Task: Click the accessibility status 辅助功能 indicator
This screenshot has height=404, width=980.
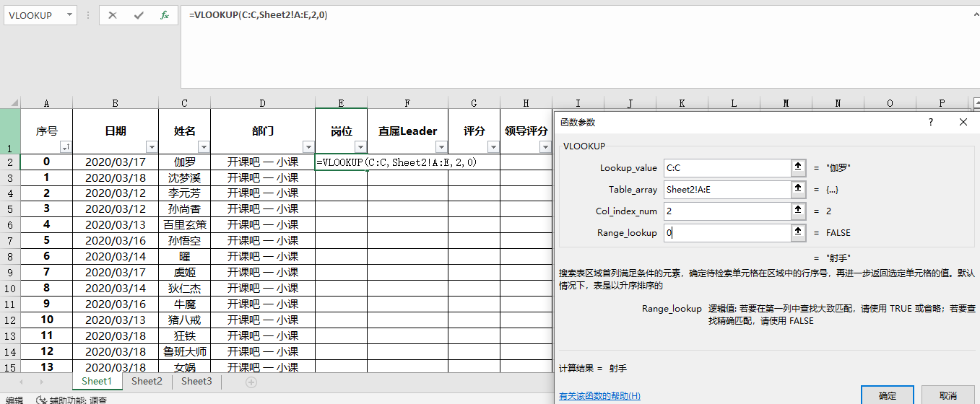Action: pos(71,400)
